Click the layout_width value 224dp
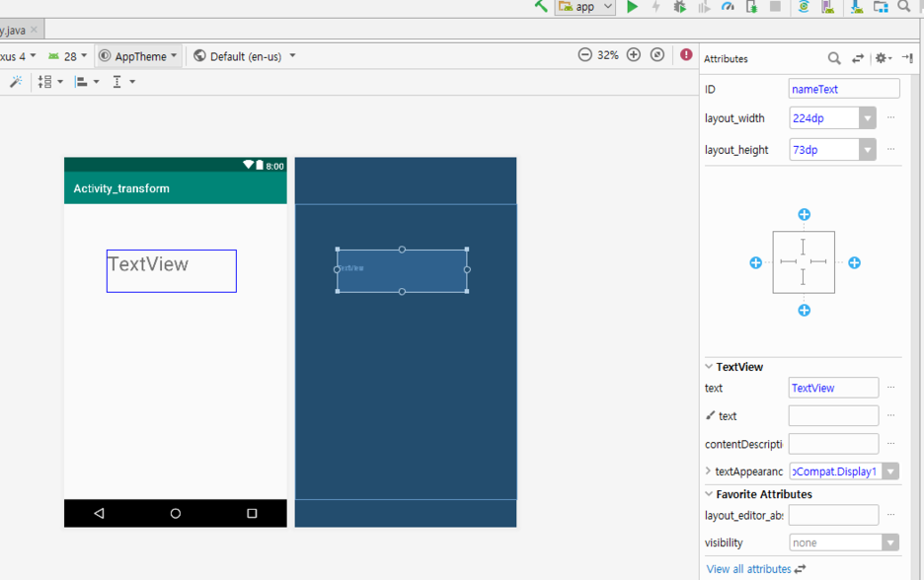924x580 pixels. click(x=824, y=117)
